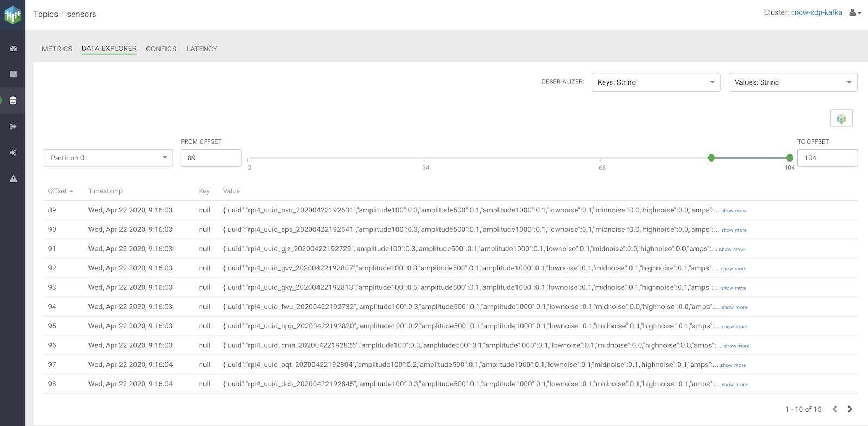Click the timestamp in offset 89 row

(130, 210)
